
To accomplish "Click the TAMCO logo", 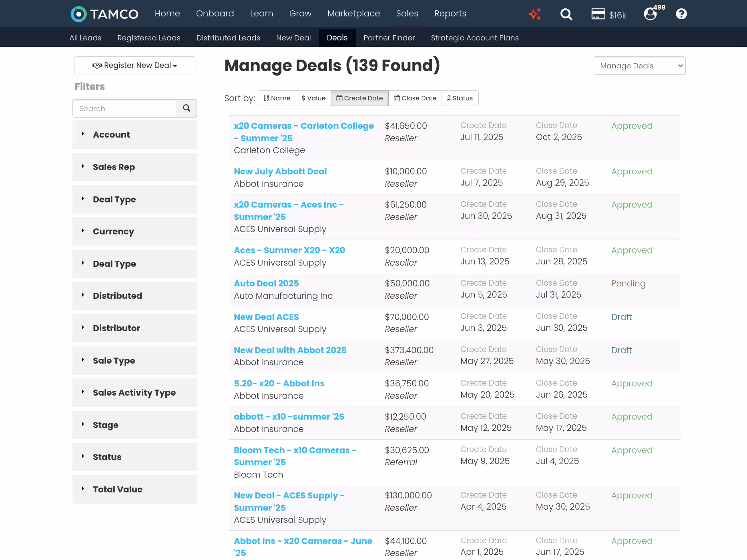I will [x=104, y=14].
